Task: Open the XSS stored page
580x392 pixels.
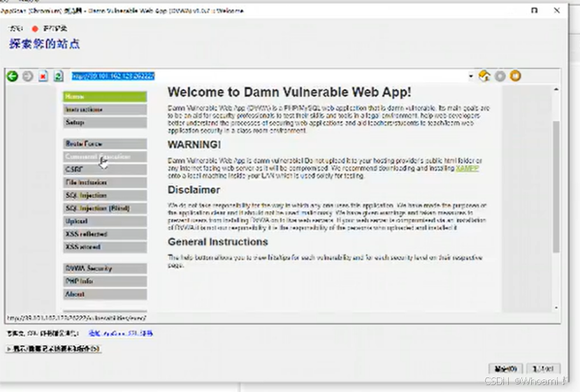Action: [105, 247]
